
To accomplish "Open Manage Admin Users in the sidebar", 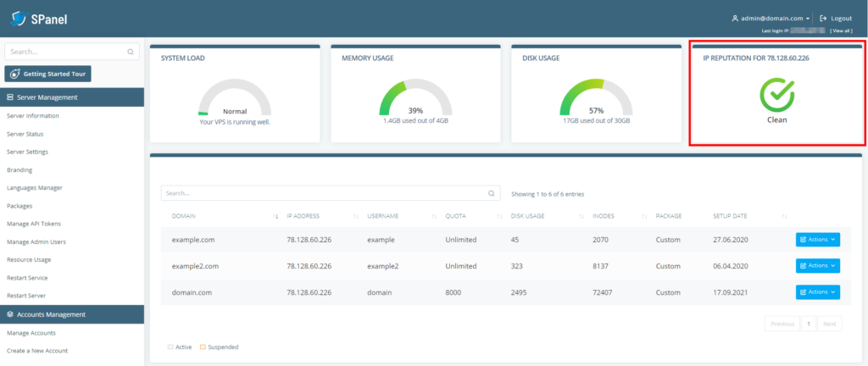I will coord(36,241).
